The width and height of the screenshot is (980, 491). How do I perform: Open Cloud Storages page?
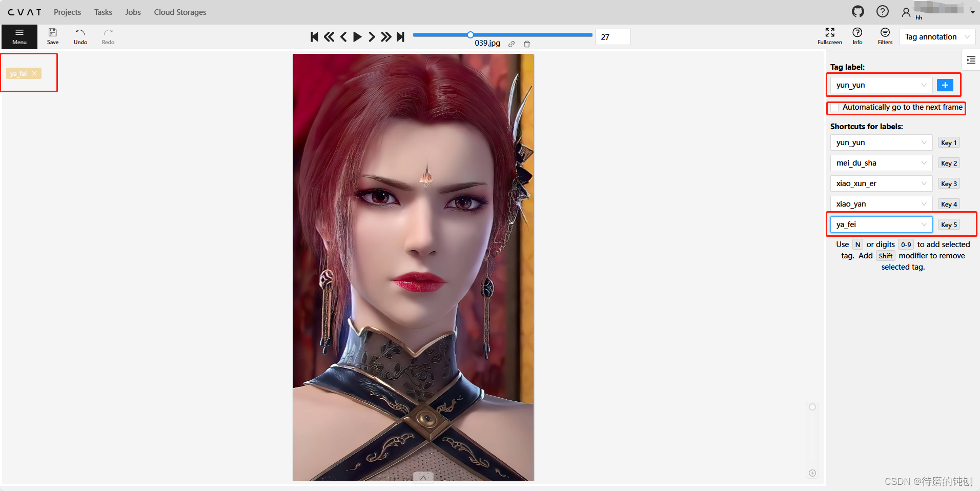[180, 12]
